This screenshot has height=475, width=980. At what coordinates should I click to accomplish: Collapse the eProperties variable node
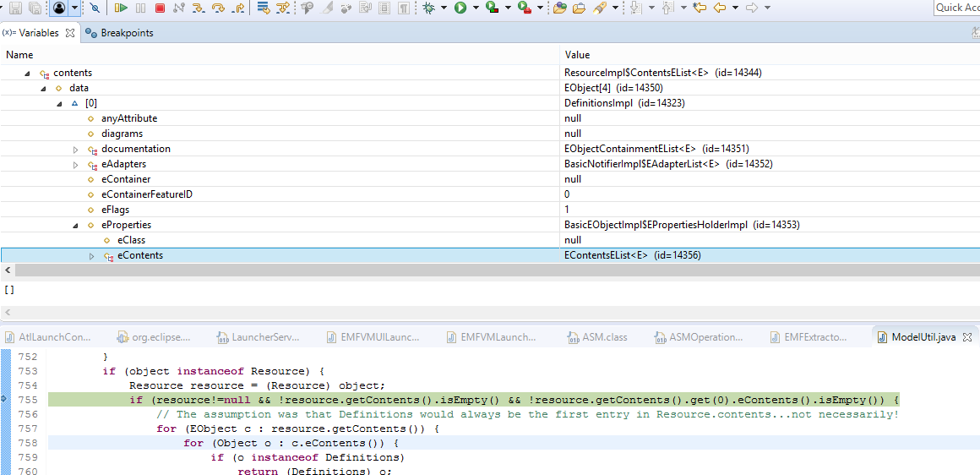click(x=76, y=225)
